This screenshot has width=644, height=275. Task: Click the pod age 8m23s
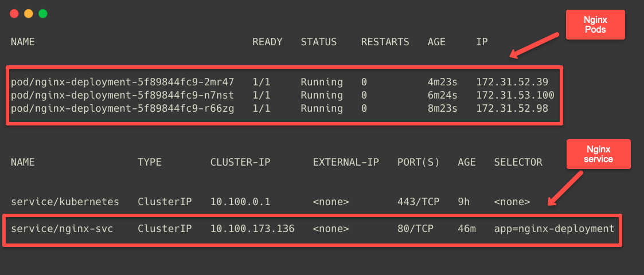pos(442,108)
